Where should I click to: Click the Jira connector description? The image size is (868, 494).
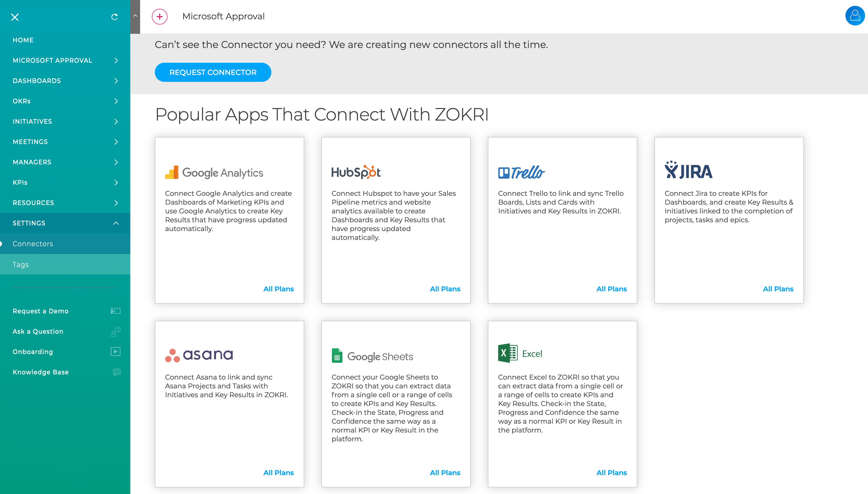coord(729,206)
